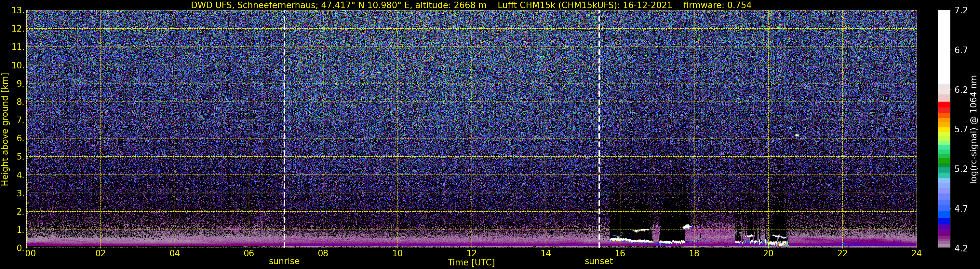The height and width of the screenshot is (269, 980).
Task: Click the "DWD UFS, Schneefernerhaus" station title text
Action: pyautogui.click(x=254, y=5)
